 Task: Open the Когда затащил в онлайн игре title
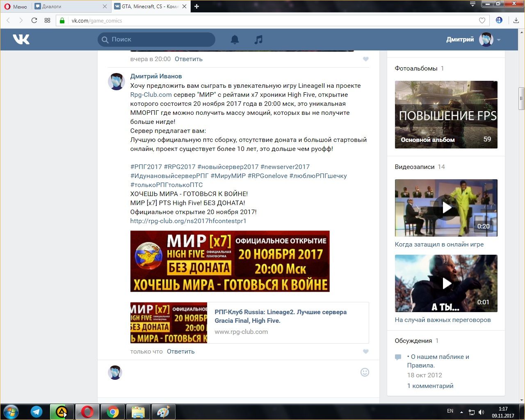(x=439, y=244)
